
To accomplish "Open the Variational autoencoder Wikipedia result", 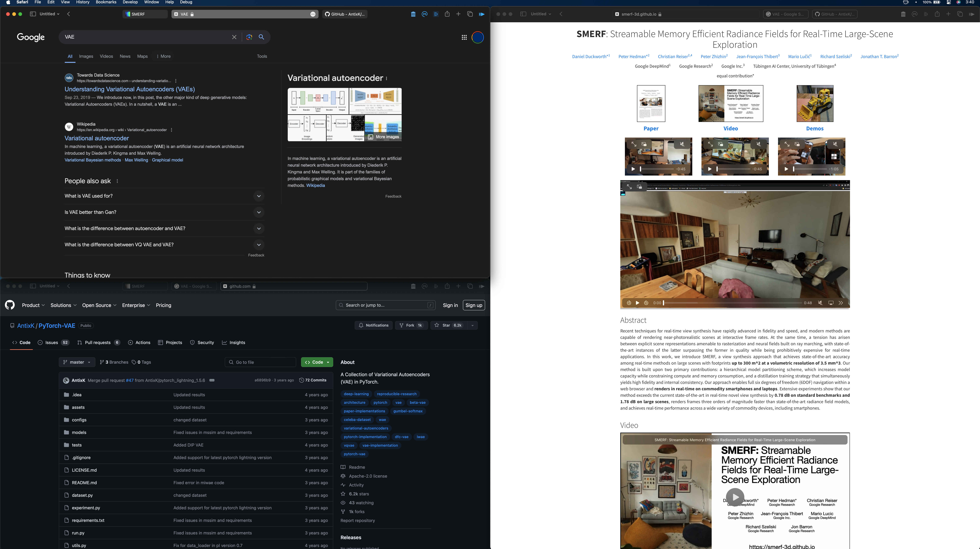I will (97, 138).
